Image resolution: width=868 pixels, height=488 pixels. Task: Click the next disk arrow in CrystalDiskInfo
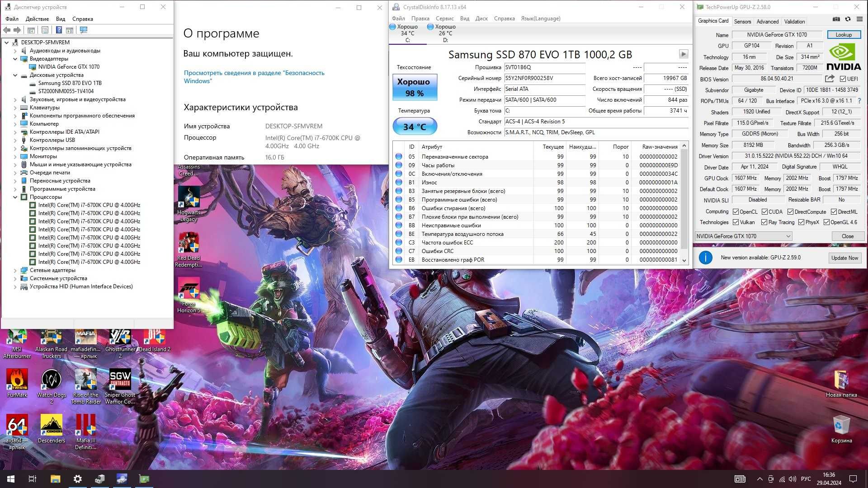point(684,54)
